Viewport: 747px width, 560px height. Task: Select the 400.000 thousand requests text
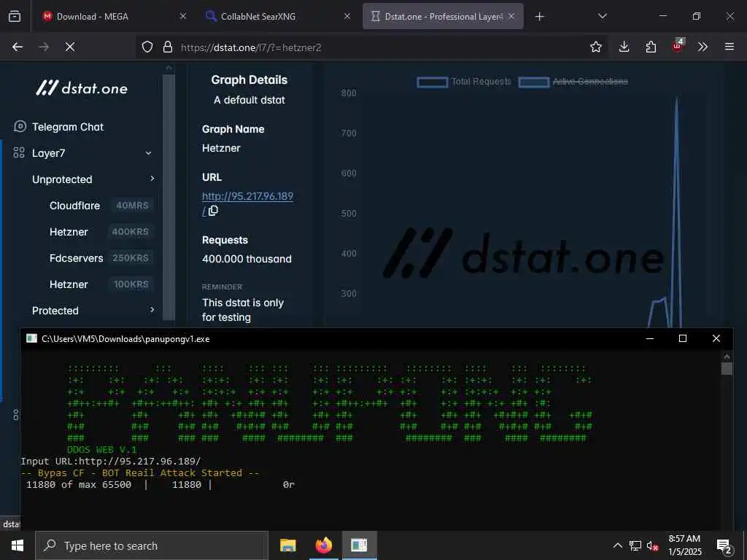tap(247, 259)
